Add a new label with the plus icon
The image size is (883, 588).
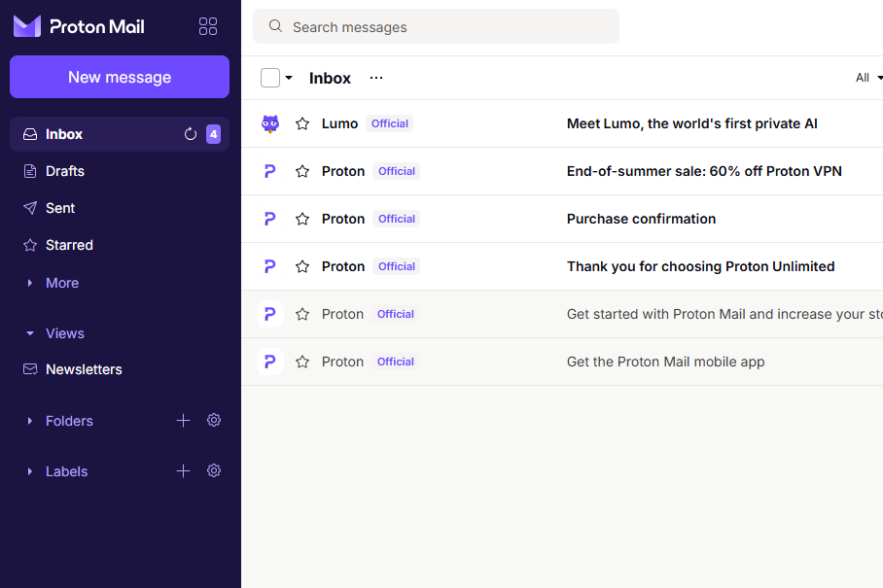click(183, 471)
